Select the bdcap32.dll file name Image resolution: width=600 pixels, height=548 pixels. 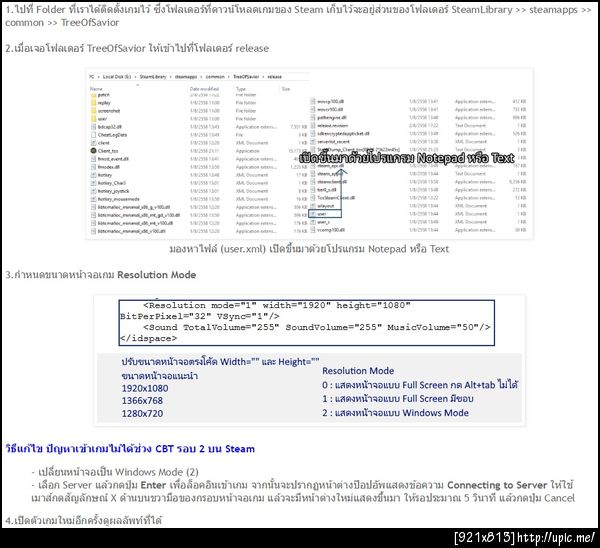pos(109,127)
